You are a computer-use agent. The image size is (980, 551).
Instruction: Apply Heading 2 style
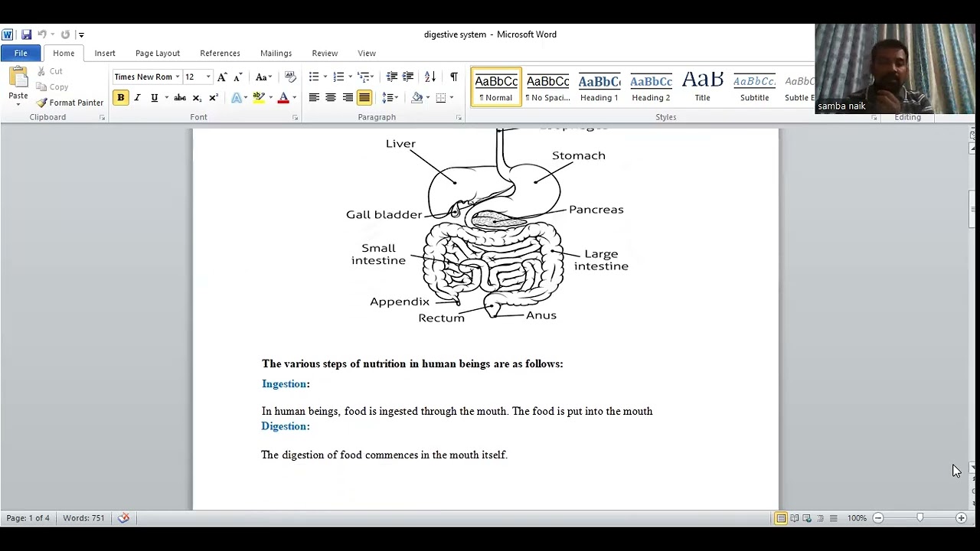651,87
